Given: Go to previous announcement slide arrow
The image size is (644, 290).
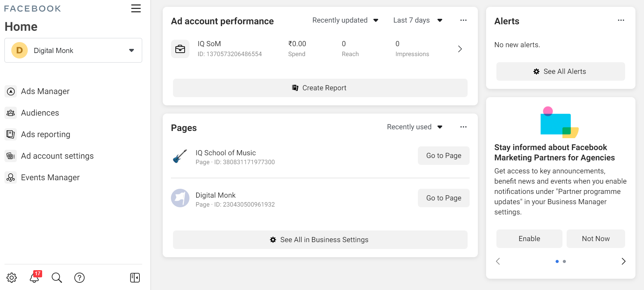Looking at the screenshot, I should pyautogui.click(x=498, y=261).
